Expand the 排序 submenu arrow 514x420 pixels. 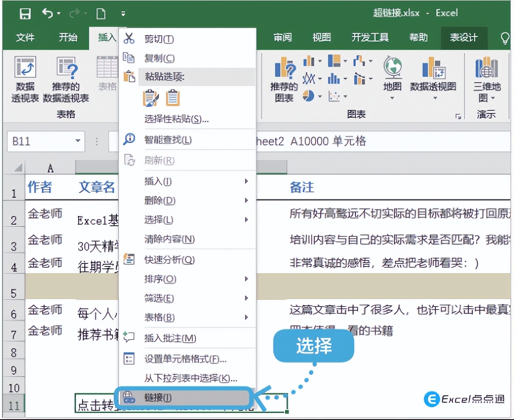246,279
